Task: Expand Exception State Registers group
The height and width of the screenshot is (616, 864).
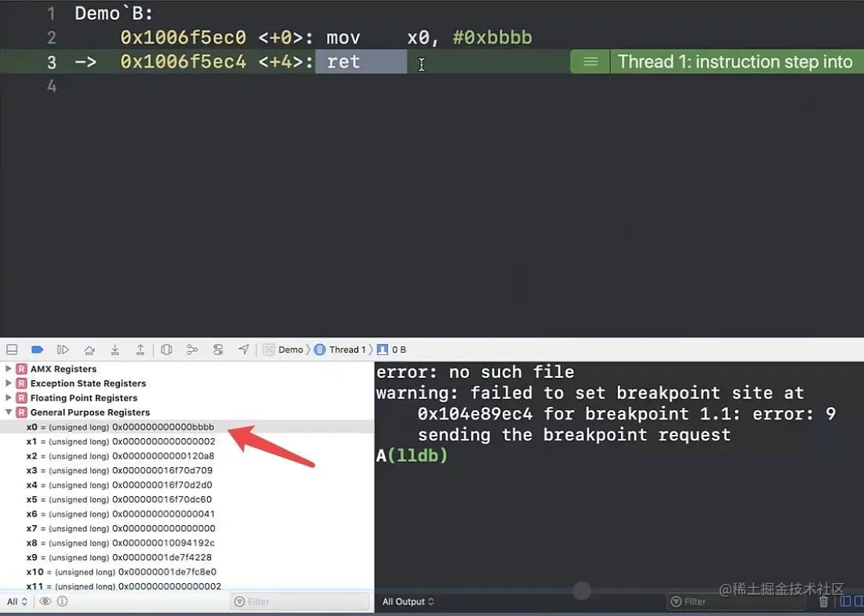Action: click(9, 382)
